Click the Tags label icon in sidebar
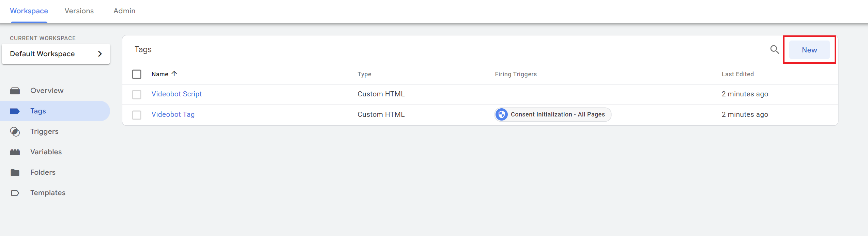 [15, 111]
